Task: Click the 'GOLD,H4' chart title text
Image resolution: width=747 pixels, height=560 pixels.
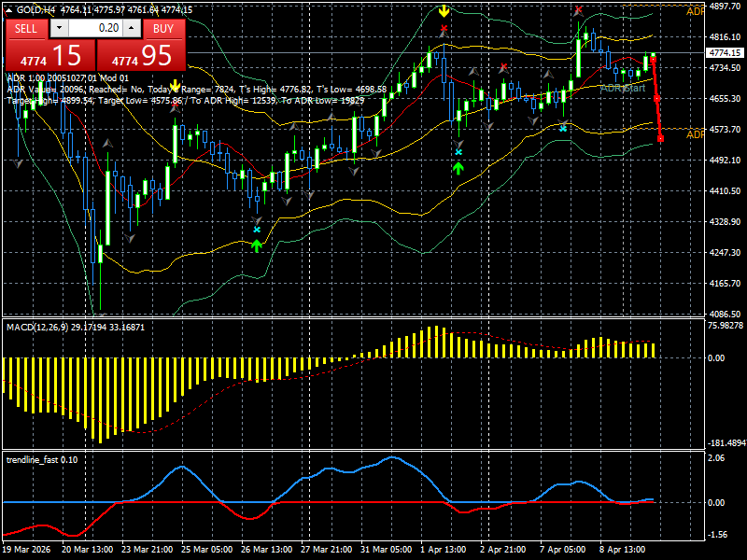Action: point(36,10)
